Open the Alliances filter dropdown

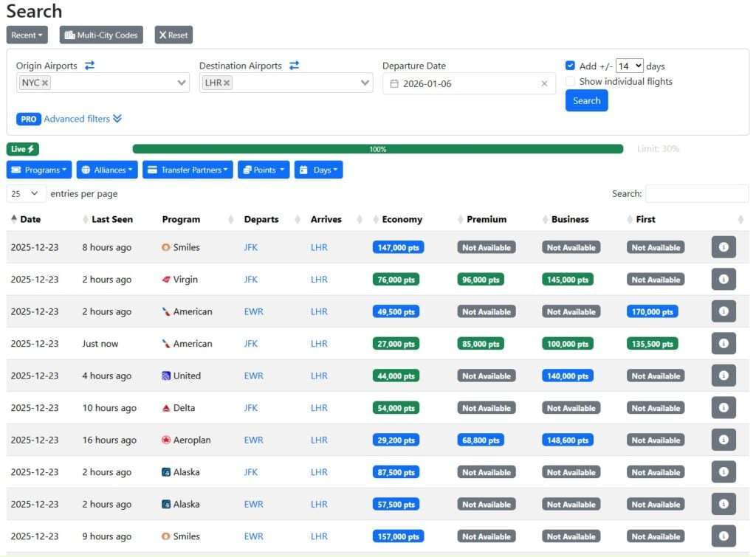pyautogui.click(x=107, y=170)
